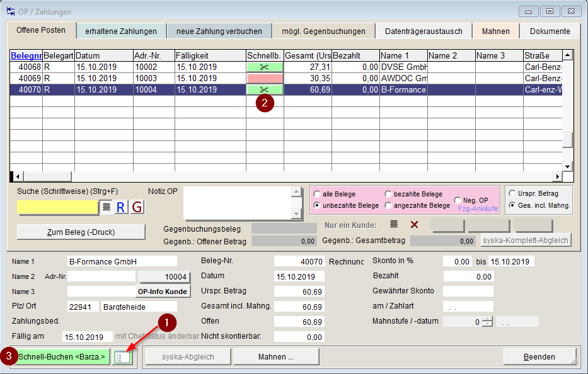Open search list icon beside yellow search field
588x374 pixels.
click(x=107, y=207)
